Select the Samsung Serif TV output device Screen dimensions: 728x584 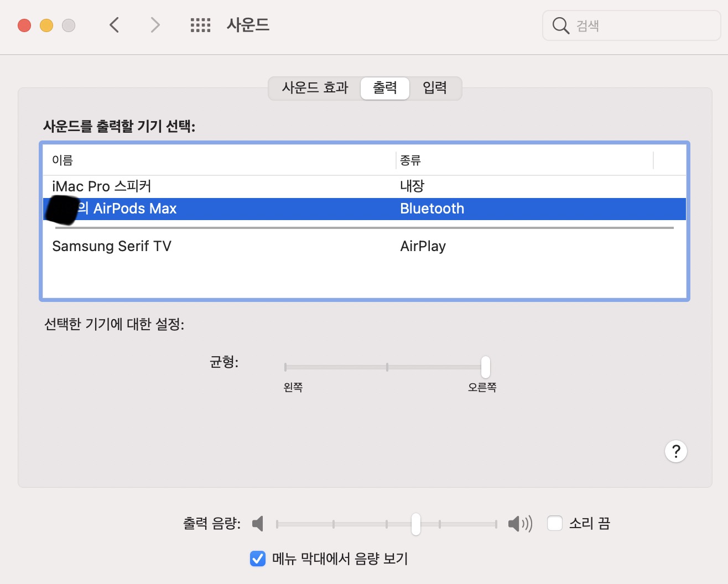click(365, 246)
